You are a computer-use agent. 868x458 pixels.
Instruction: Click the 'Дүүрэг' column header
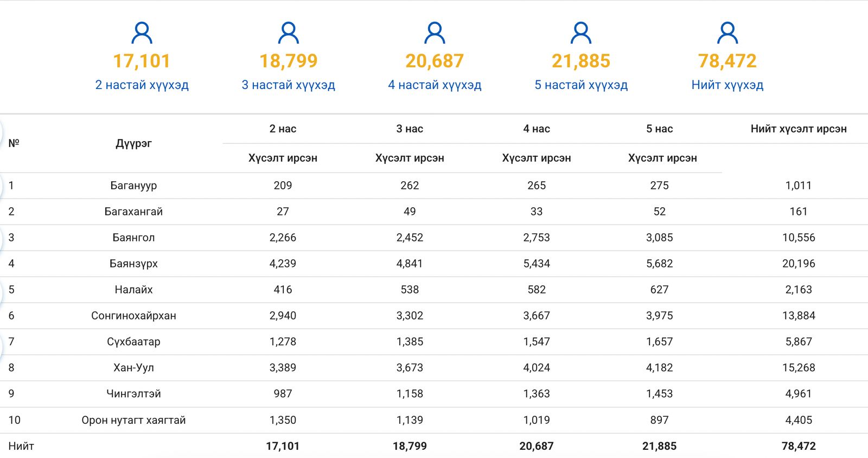coord(133,143)
